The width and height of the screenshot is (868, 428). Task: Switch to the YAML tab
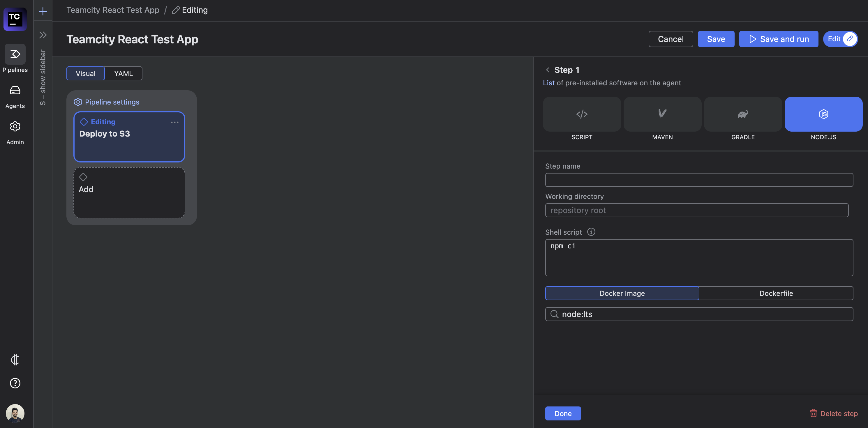click(x=123, y=73)
